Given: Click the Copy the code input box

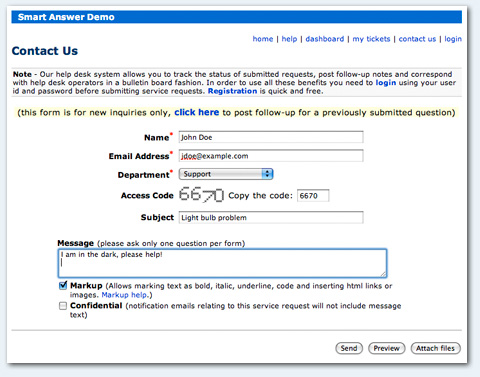Looking at the screenshot, I should click(x=313, y=196).
